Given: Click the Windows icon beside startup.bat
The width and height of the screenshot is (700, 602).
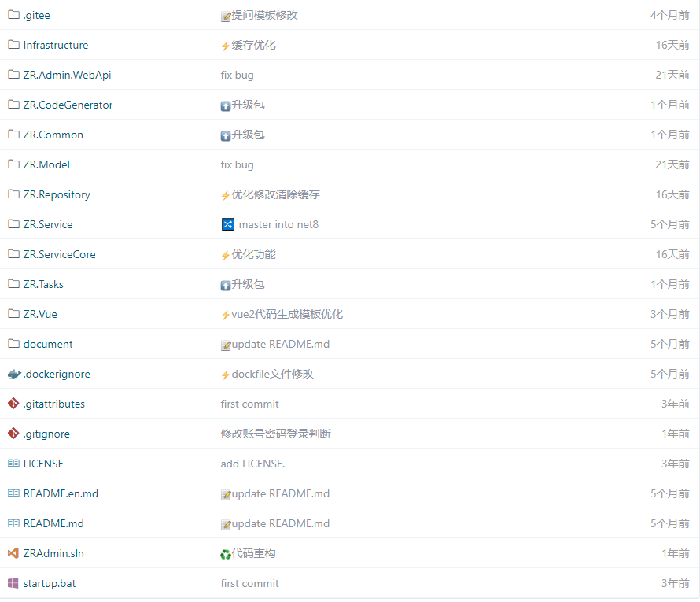Looking at the screenshot, I should pyautogui.click(x=13, y=583).
